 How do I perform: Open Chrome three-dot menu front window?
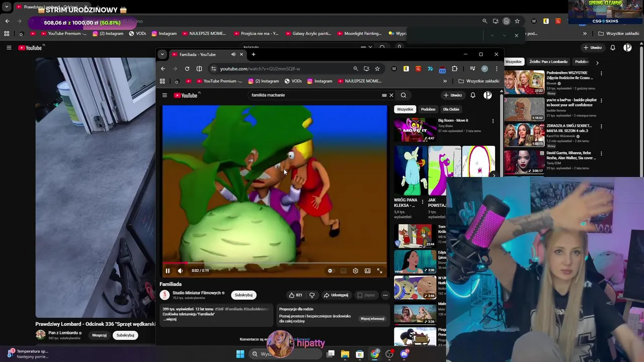[497, 69]
